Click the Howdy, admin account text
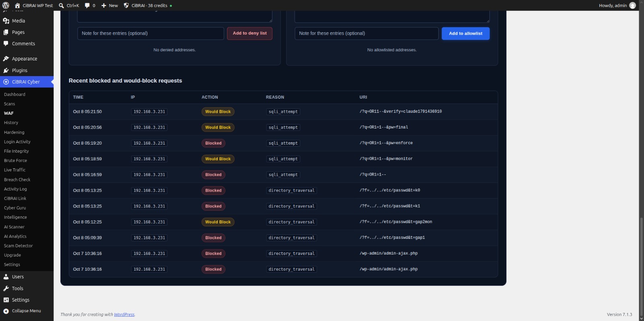644x321 pixels. click(x=613, y=5)
